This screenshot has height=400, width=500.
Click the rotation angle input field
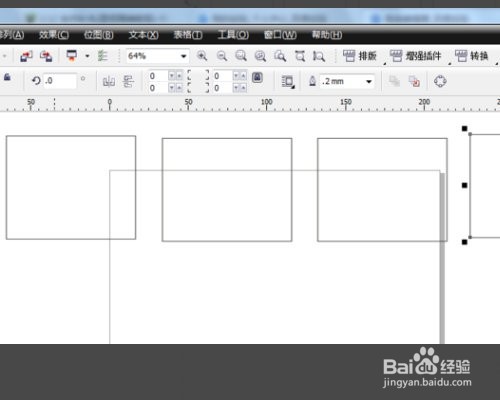point(59,81)
